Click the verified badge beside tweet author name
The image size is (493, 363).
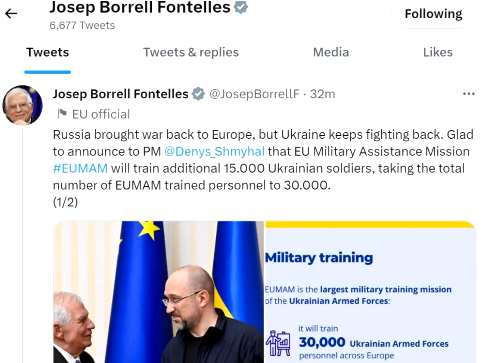pyautogui.click(x=199, y=94)
